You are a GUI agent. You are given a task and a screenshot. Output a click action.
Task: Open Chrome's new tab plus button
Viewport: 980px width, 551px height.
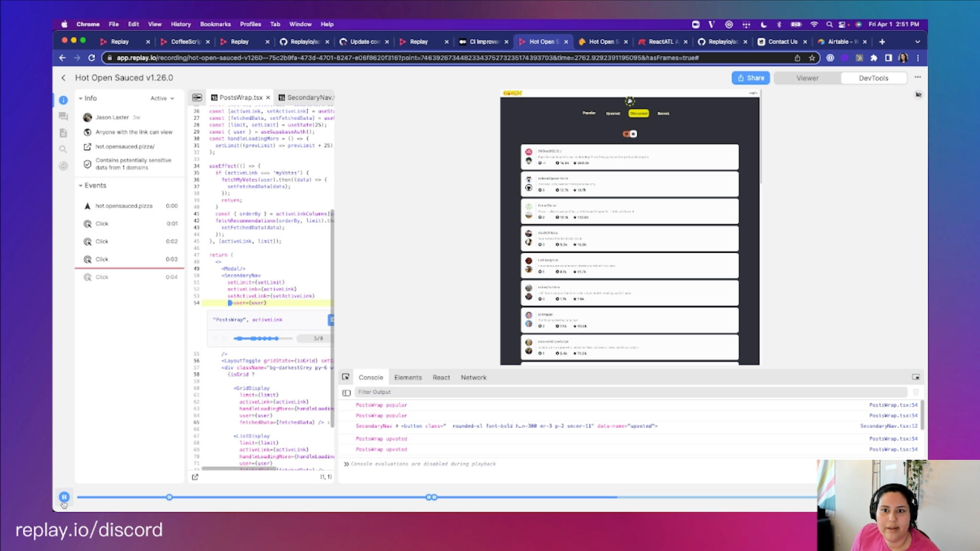click(882, 42)
